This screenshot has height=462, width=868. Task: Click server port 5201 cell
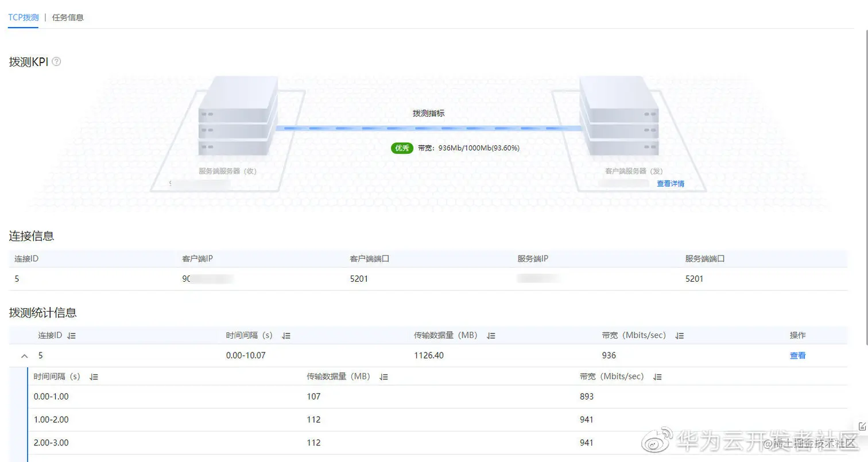pos(695,279)
